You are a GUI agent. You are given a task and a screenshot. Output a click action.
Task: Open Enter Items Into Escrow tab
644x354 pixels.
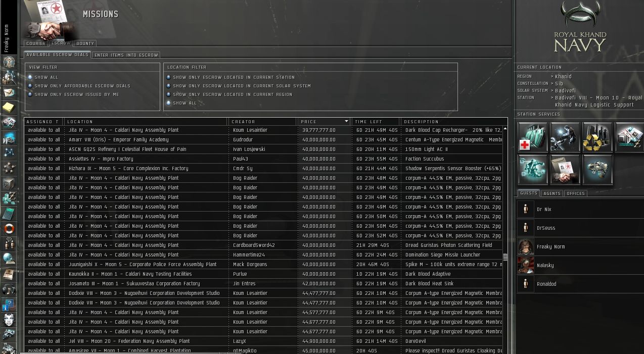tap(126, 55)
